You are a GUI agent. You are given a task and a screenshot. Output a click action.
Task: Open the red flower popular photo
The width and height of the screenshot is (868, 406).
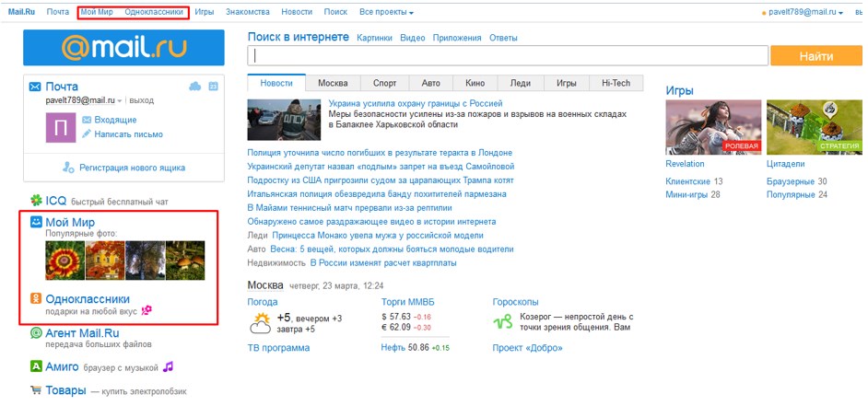[65, 260]
